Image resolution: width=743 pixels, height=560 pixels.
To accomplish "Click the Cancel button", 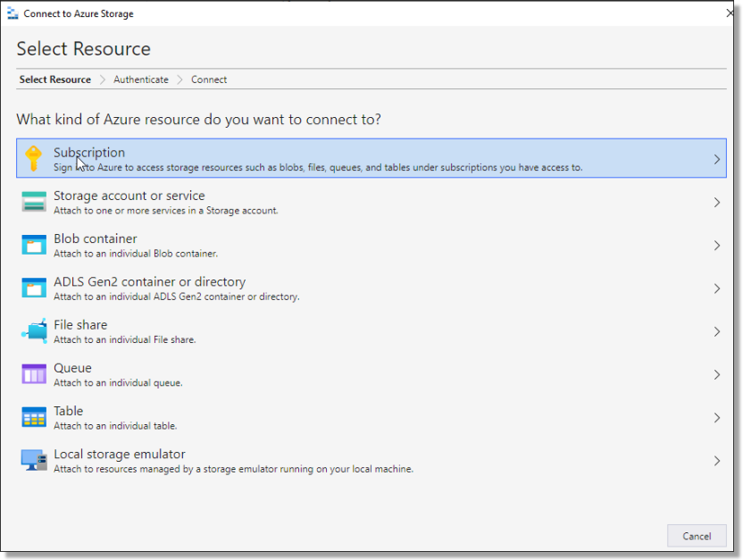I will (x=697, y=536).
